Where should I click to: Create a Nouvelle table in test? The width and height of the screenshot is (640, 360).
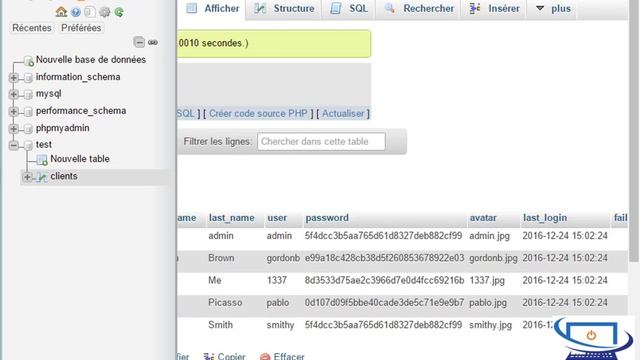[80, 159]
